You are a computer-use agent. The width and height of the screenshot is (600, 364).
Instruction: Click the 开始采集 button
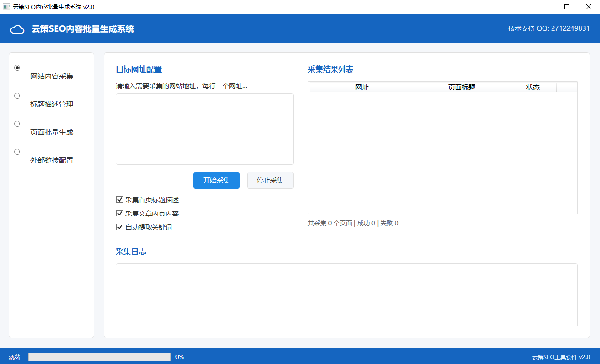[217, 180]
